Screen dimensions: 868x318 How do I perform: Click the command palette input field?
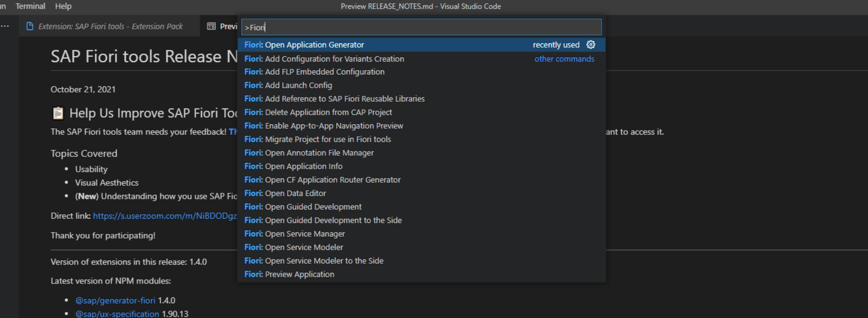421,27
